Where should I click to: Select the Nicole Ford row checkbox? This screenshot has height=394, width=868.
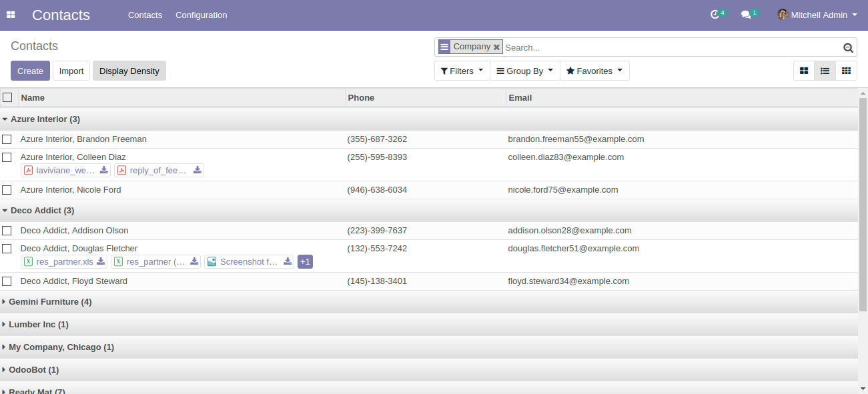(x=7, y=190)
